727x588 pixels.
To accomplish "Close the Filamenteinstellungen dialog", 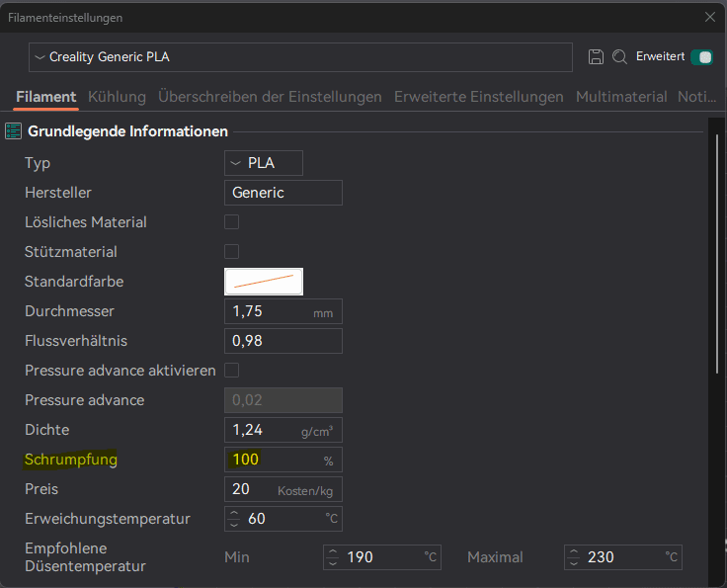I will click(x=710, y=17).
